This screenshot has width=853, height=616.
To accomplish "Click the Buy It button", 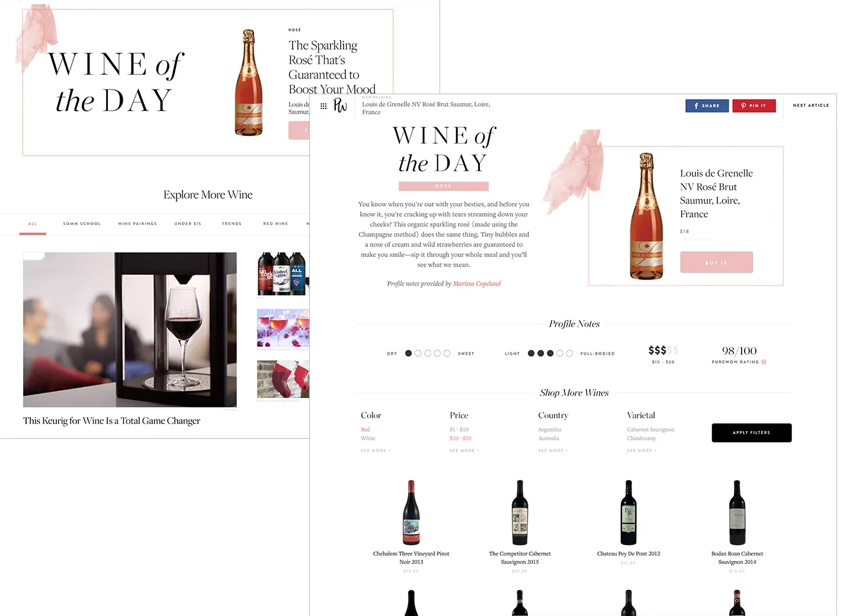I will click(x=716, y=262).
